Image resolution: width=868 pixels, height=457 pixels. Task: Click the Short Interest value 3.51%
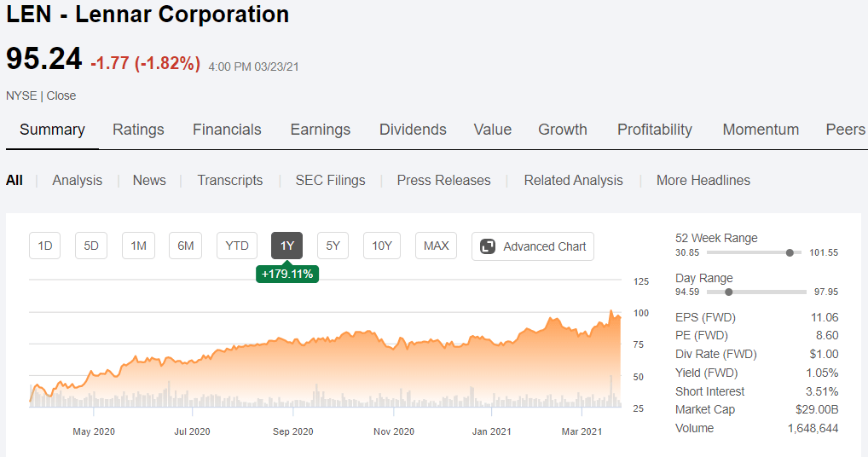point(822,391)
